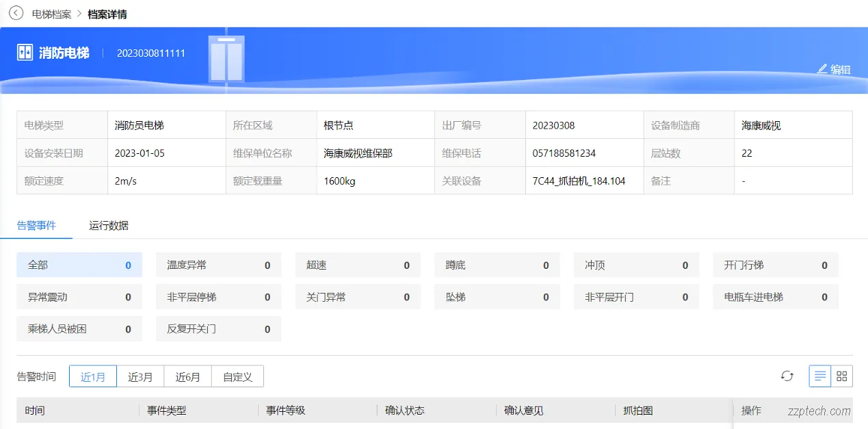Image resolution: width=868 pixels, height=429 pixels.
Task: Click the 乘梯人员被困 filter chip
Action: (x=79, y=328)
